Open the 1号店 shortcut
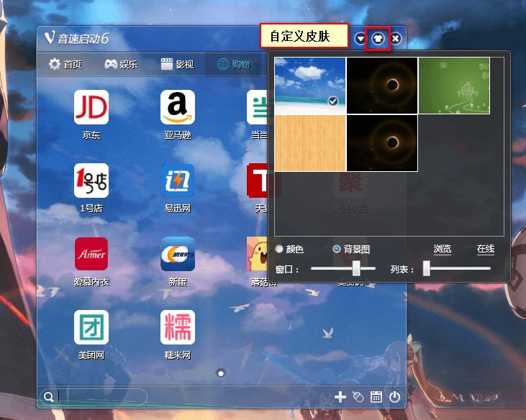 (91, 181)
